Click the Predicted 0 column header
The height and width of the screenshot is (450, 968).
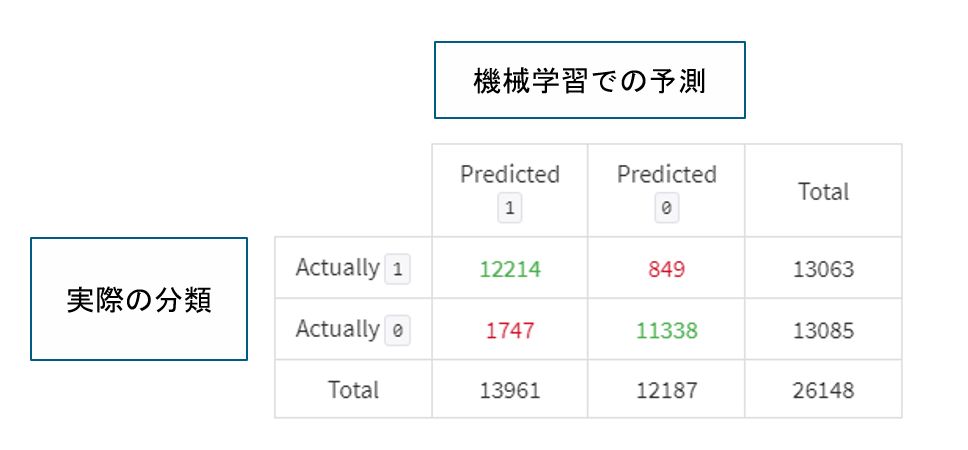click(667, 191)
